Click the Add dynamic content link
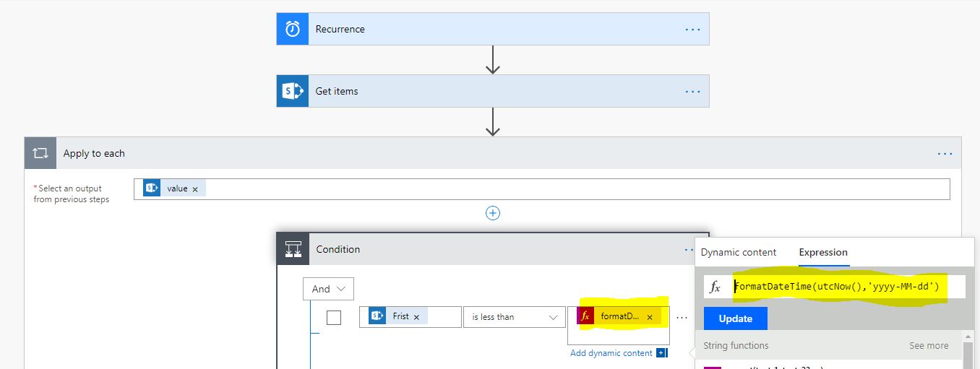This screenshot has width=980, height=369. [611, 353]
